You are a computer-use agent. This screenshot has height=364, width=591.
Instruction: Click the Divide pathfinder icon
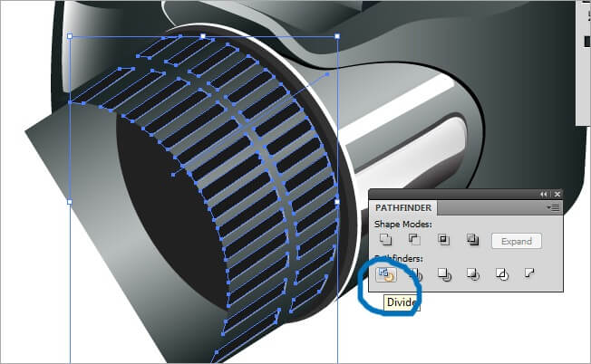pyautogui.click(x=386, y=273)
